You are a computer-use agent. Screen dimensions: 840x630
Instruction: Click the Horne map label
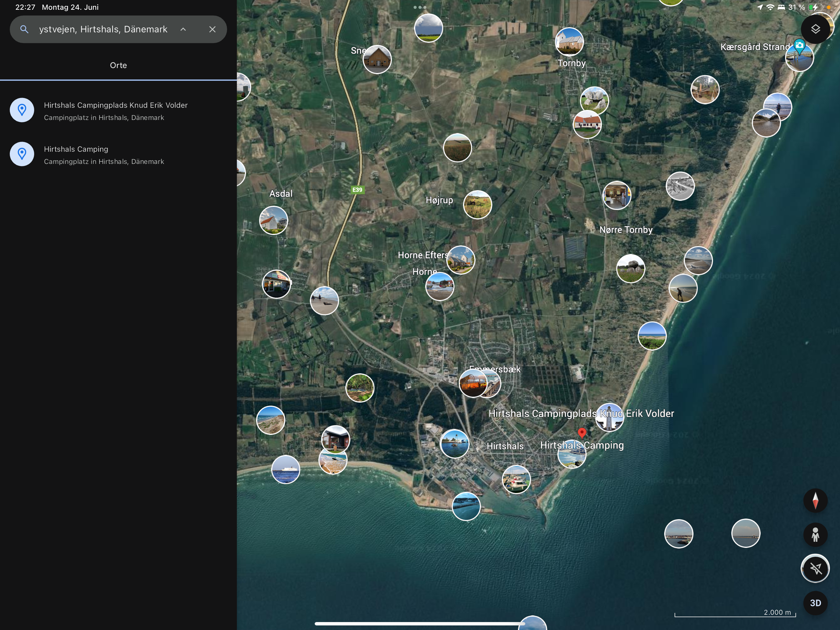[x=425, y=272]
